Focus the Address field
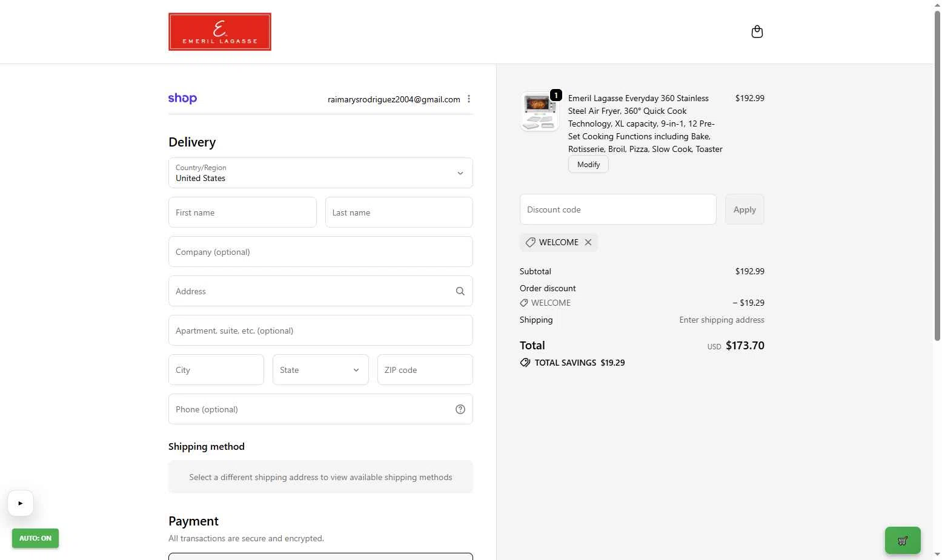 coord(320,291)
